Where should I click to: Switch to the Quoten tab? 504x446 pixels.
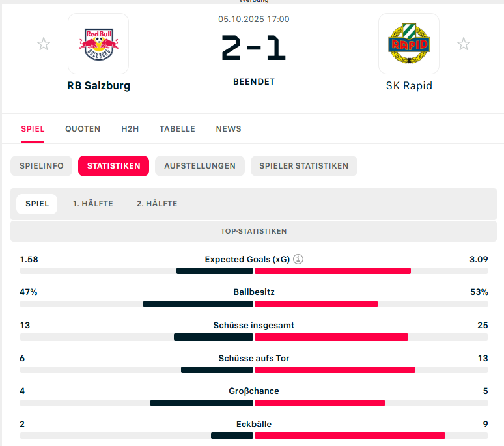[83, 129]
